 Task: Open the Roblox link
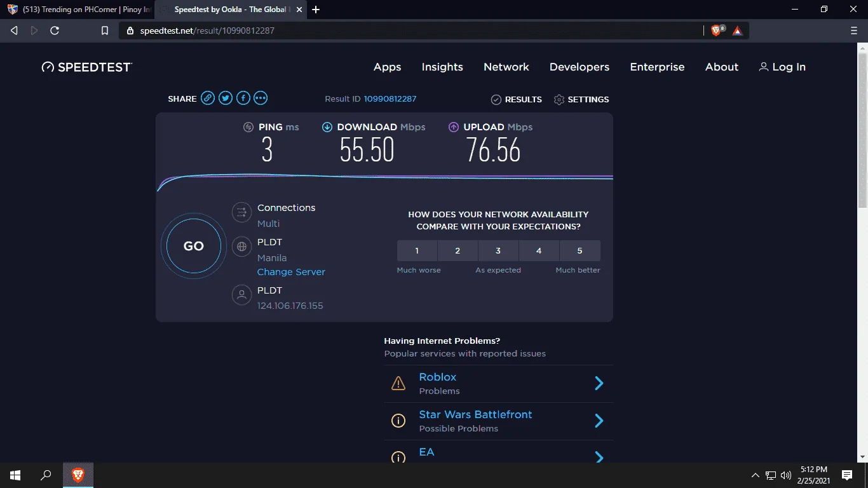(x=438, y=377)
